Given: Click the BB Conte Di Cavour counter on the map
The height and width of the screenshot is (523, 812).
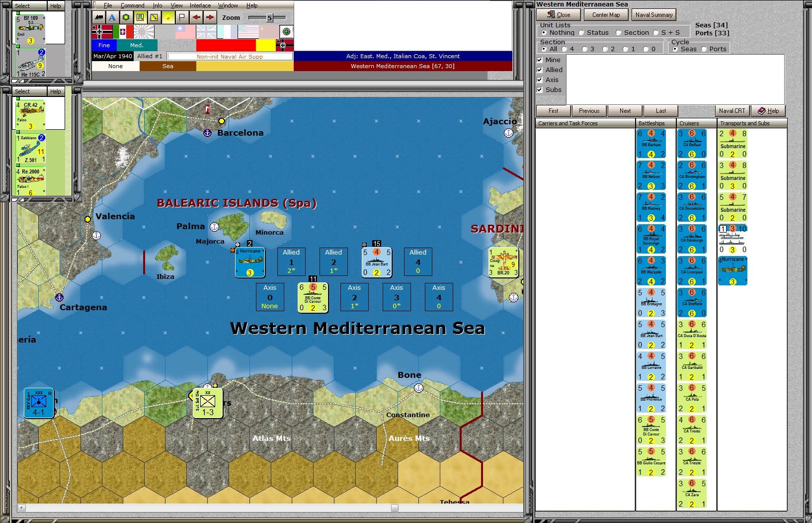Looking at the screenshot, I should click(x=313, y=297).
